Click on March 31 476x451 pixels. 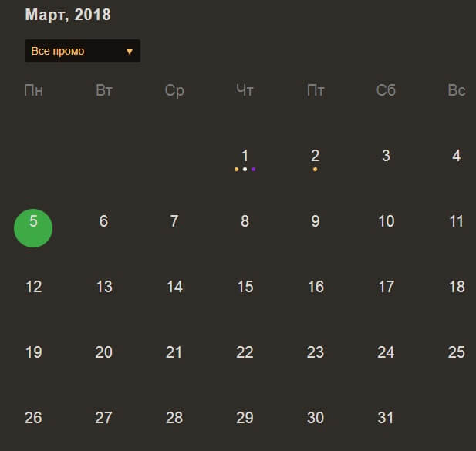(x=386, y=418)
